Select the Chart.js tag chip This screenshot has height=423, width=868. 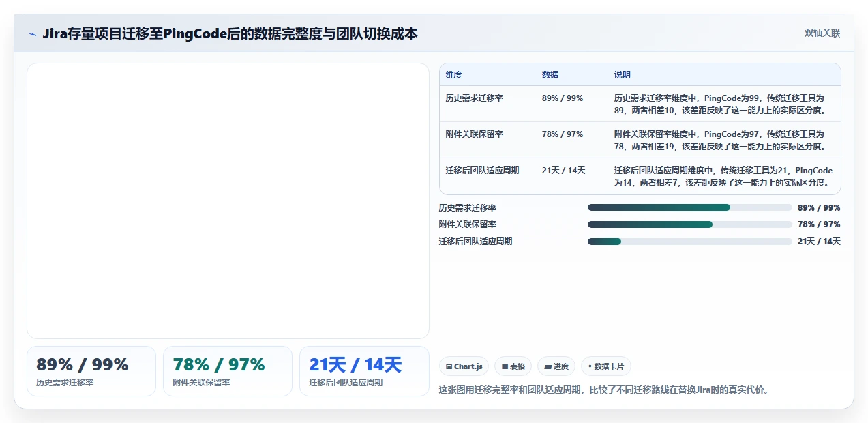pyautogui.click(x=464, y=366)
